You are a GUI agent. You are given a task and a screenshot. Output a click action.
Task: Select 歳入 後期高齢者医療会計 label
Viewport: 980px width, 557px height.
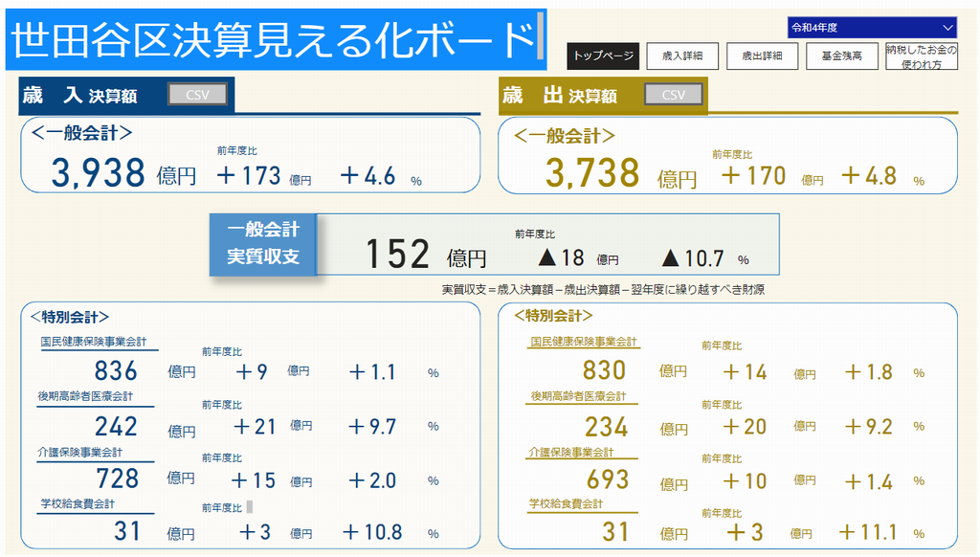point(85,396)
